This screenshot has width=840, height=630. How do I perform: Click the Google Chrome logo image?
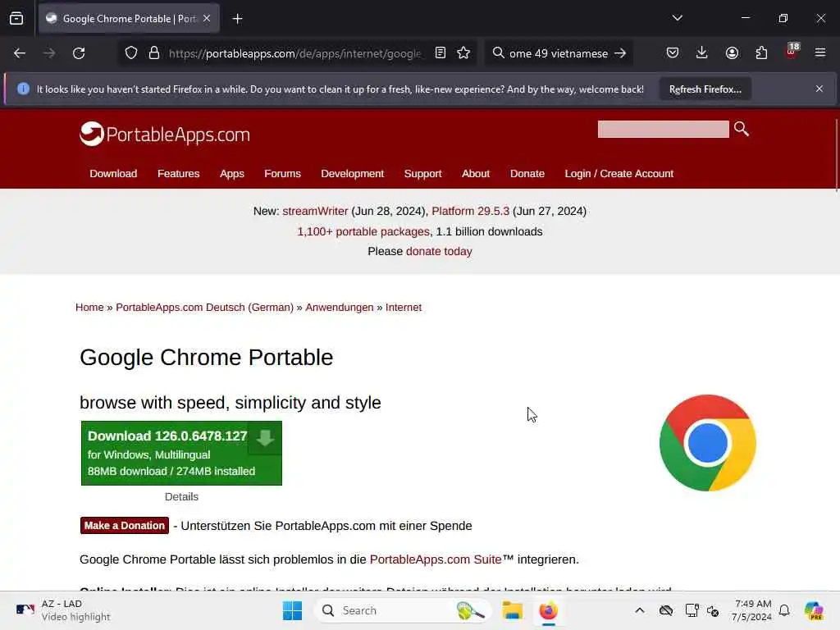point(708,443)
